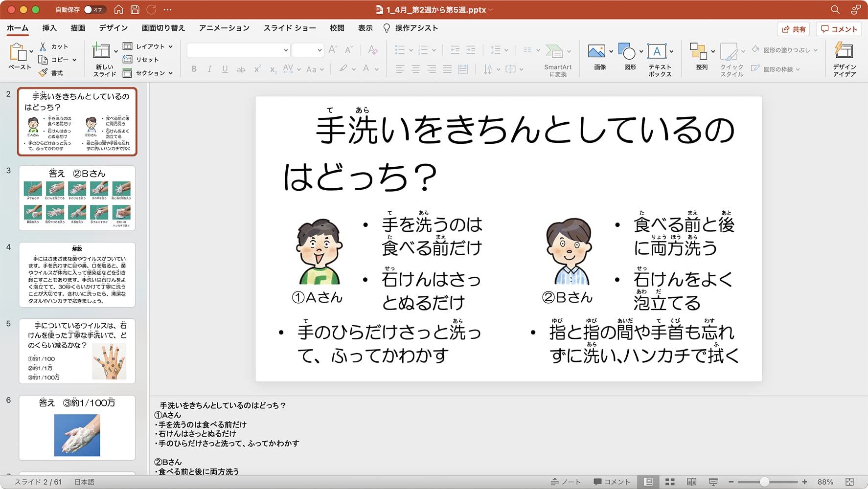Screen dimensions: 868x489
Task: Toggle the notes pane (ノート)
Action: (x=566, y=482)
